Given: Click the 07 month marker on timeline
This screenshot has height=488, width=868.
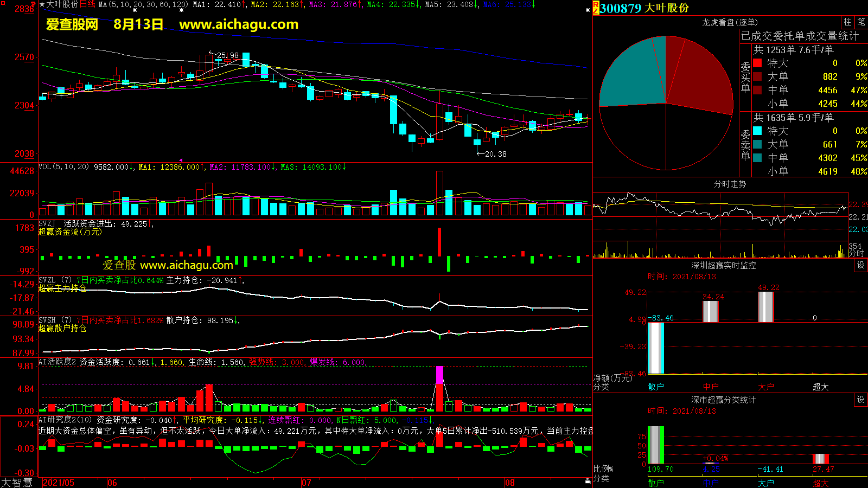Looking at the screenshot, I should point(307,483).
